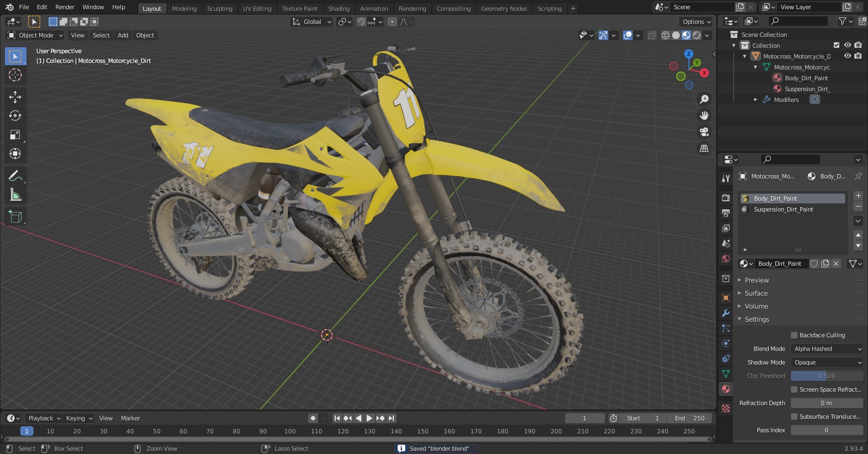This screenshot has height=454, width=868.
Task: Switch perspective/orthographic grid icon
Action: pos(704,148)
